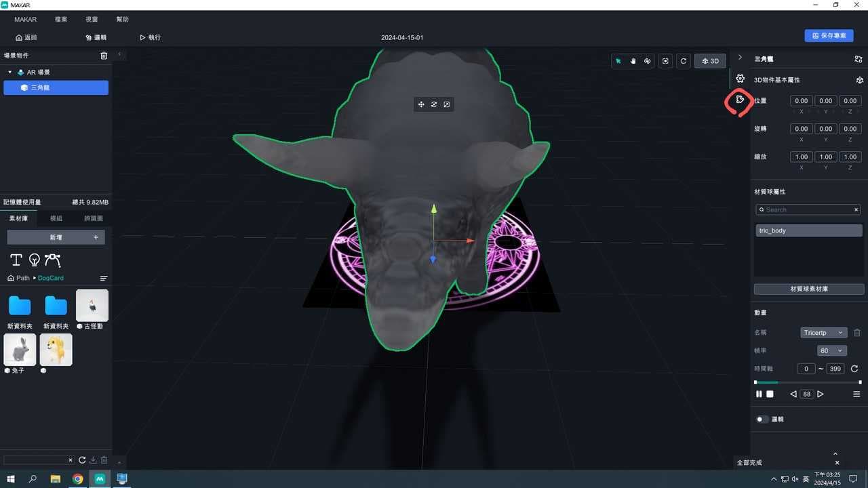The image size is (868, 488).
Task: Go to Path home in breadcrumb
Action: (x=19, y=278)
